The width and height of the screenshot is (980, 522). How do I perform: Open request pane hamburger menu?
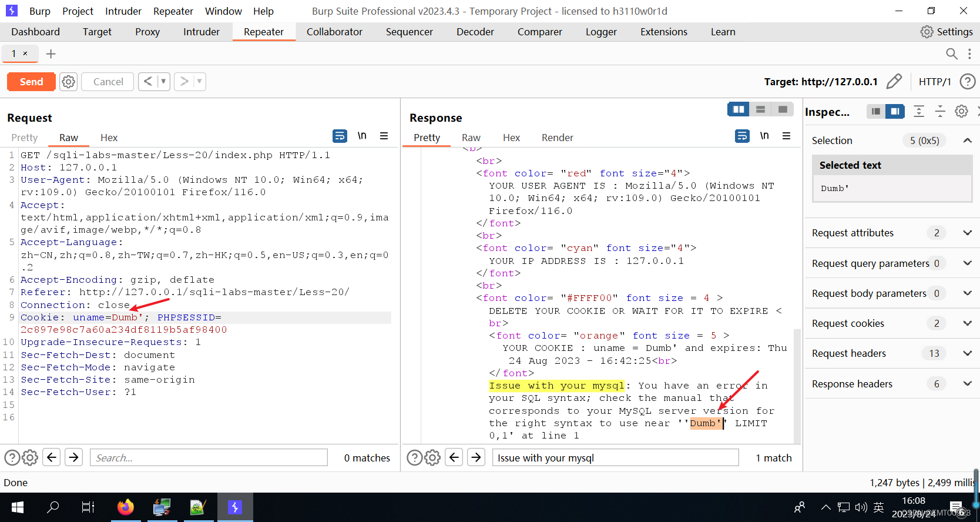tap(384, 136)
